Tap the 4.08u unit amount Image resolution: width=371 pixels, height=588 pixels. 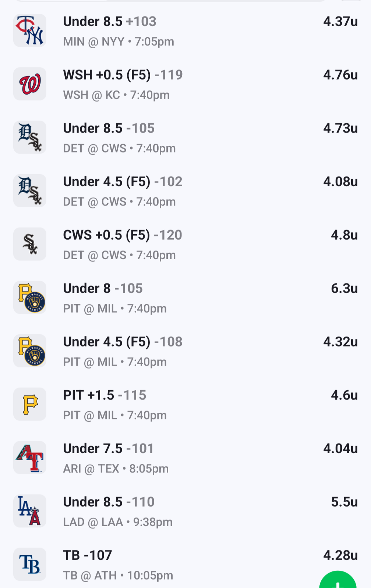coord(340,182)
